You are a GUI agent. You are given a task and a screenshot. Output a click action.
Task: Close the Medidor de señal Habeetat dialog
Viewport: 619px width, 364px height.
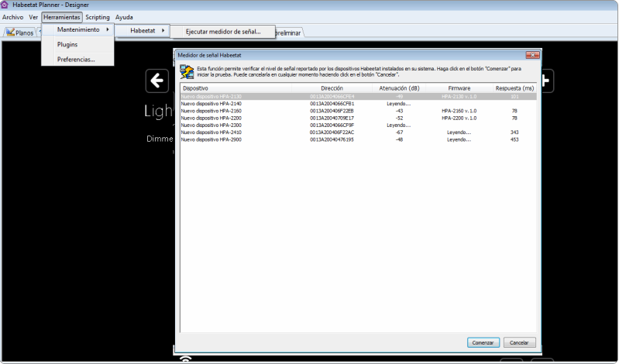(532, 55)
